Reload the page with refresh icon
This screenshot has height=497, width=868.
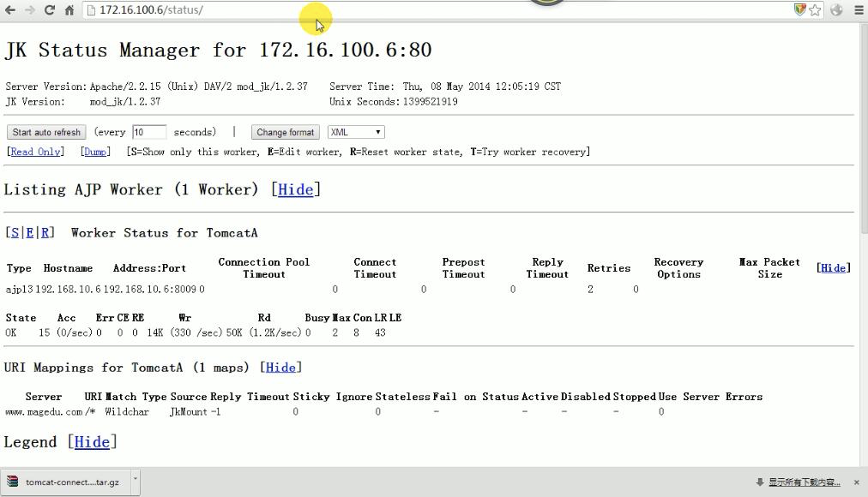click(49, 10)
